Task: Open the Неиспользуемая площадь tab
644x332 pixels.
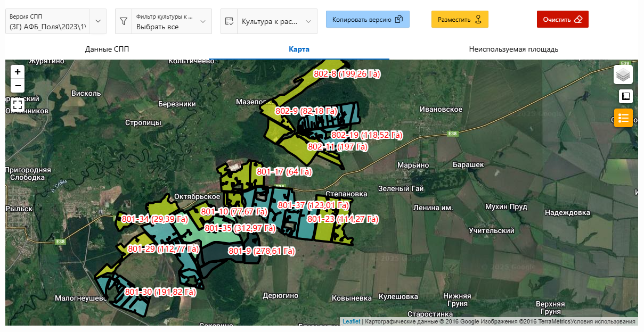Action: tap(513, 49)
